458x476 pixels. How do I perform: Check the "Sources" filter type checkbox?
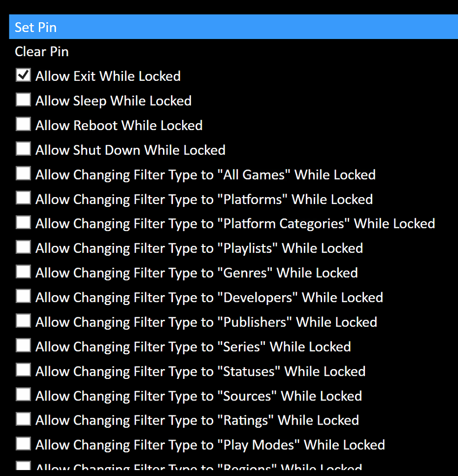23,396
